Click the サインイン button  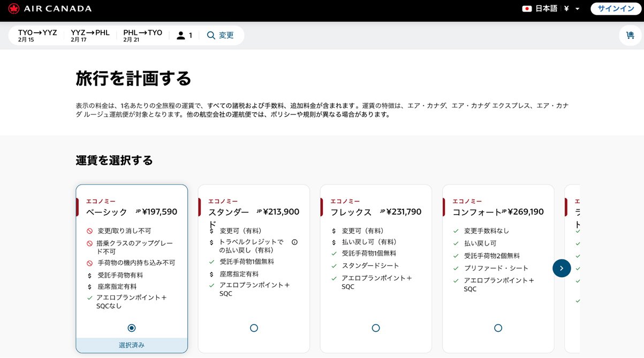(616, 9)
